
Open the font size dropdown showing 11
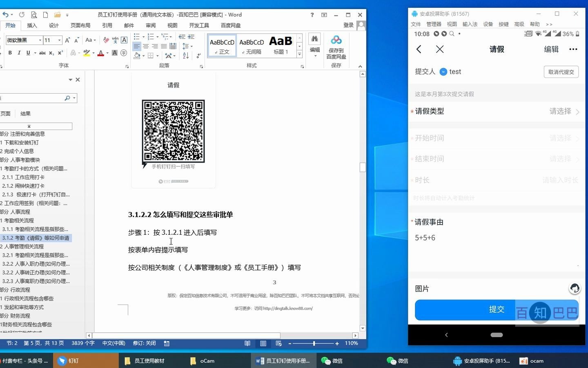[59, 40]
